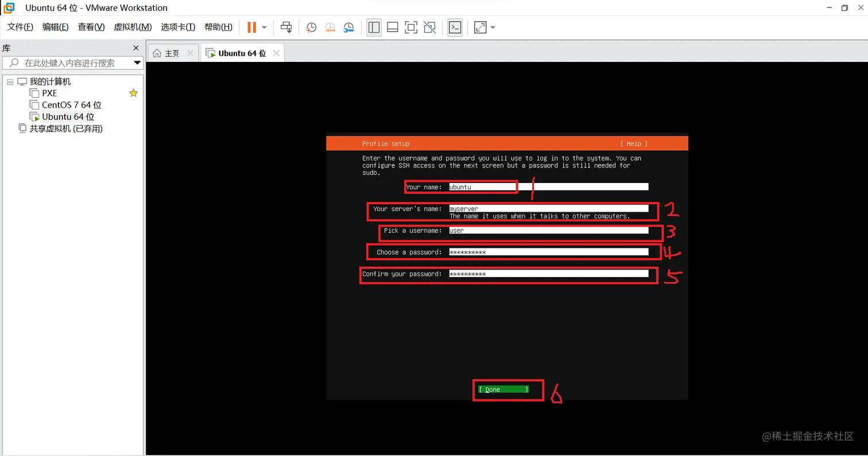
Task: Switch to the 主页 tab
Action: (172, 53)
